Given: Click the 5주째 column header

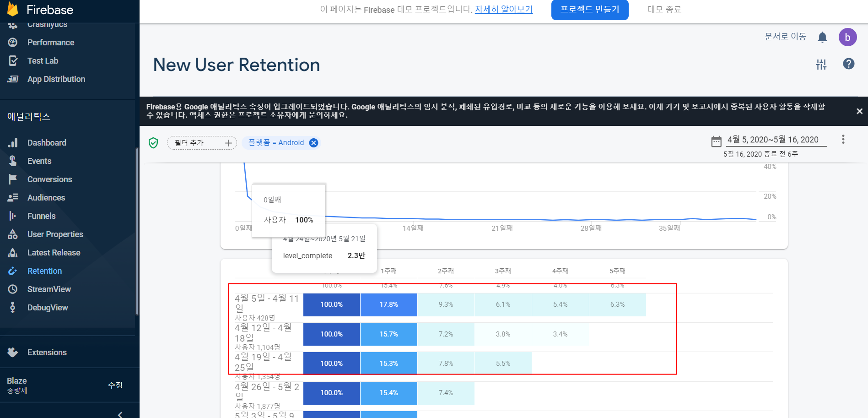Looking at the screenshot, I should pyautogui.click(x=617, y=271).
